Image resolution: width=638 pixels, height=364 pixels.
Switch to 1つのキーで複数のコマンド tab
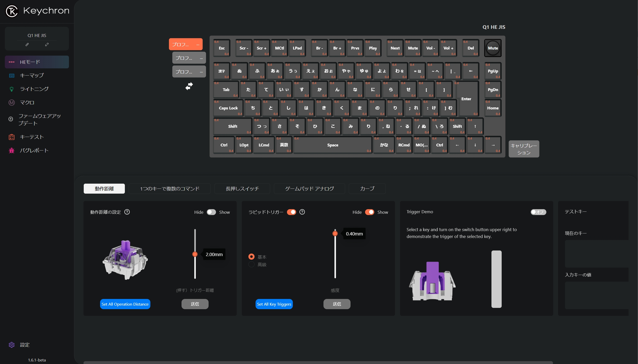(170, 189)
